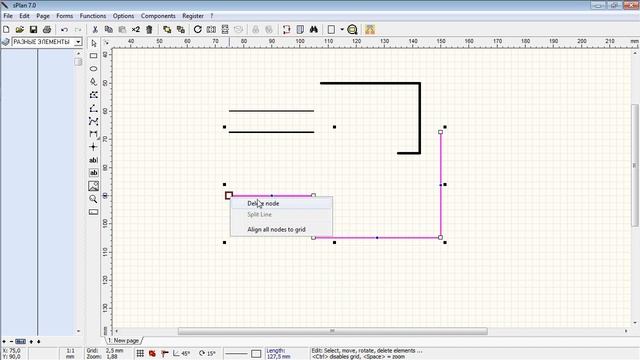Duplicate the selection using the x2 icon
Screen dimensions: 640x360
coord(136,29)
